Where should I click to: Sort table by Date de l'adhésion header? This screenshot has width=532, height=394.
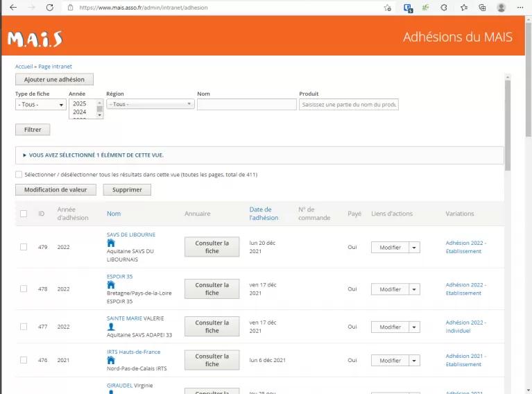264,214
